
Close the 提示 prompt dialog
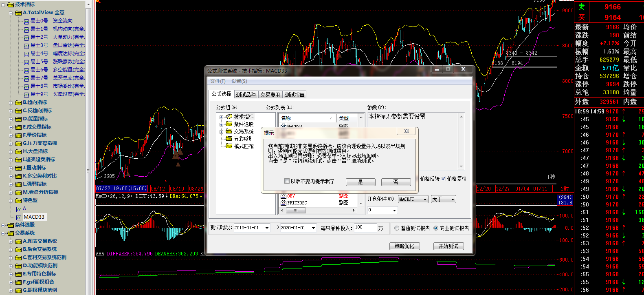407,131
